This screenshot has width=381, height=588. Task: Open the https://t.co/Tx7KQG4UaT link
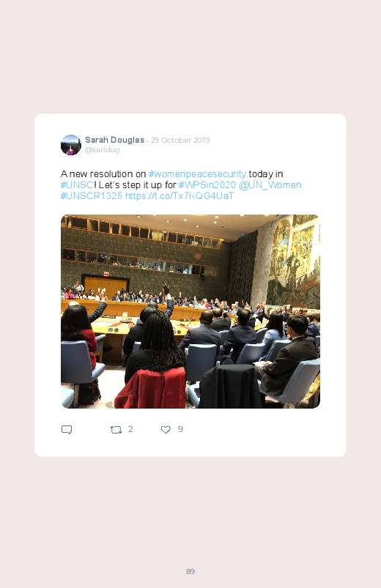pos(180,196)
